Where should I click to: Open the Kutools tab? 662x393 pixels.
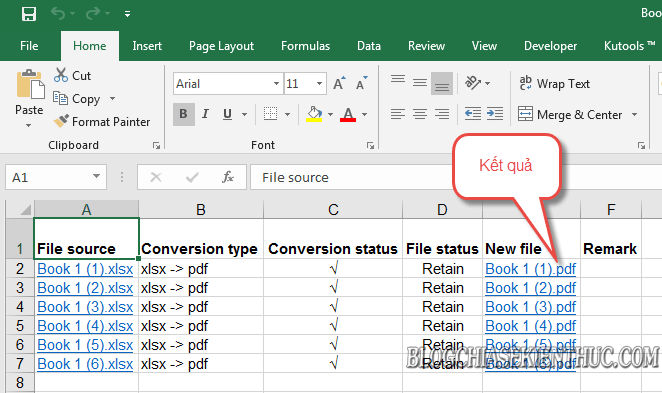point(629,46)
